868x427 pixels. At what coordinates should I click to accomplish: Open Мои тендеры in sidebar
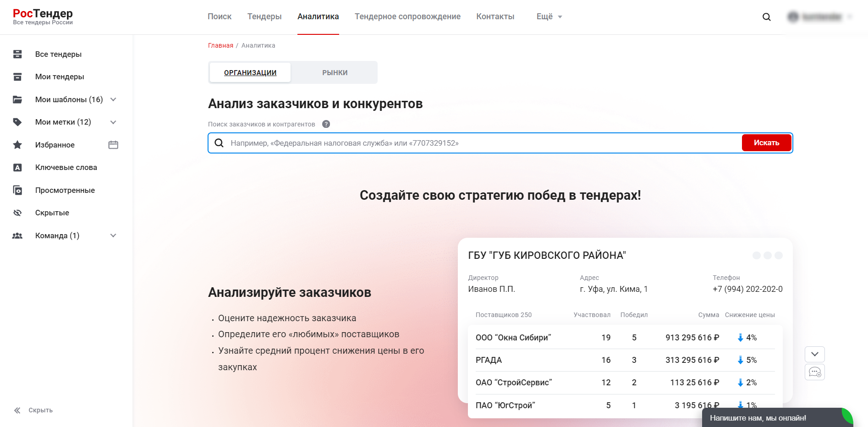coord(60,77)
